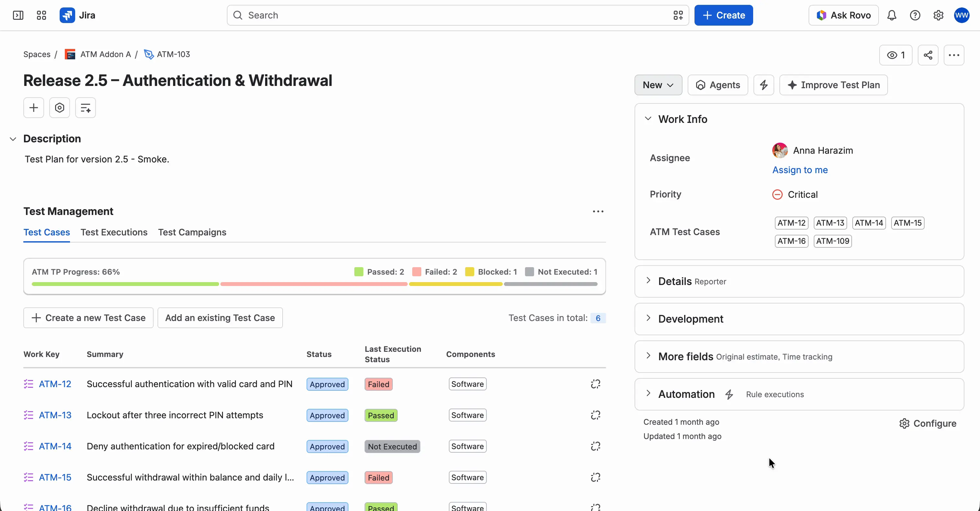Click the yellow Blocked legend swatch
980x511 pixels.
[x=470, y=272]
